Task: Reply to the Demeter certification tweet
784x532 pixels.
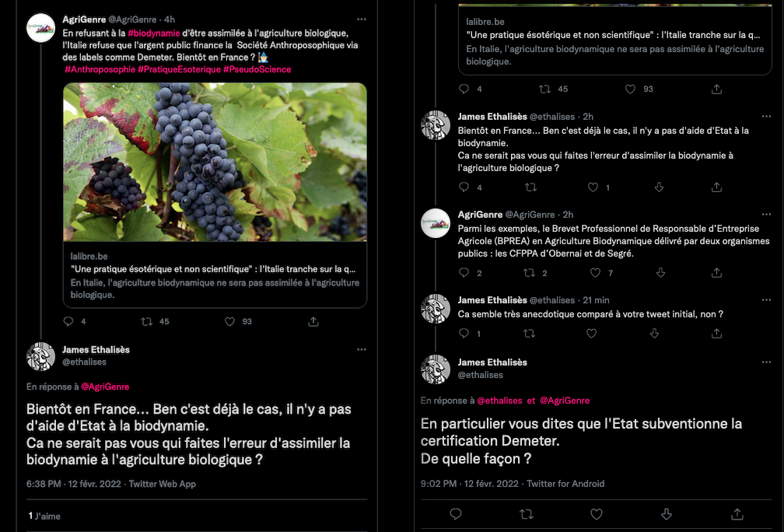Action: (x=457, y=514)
